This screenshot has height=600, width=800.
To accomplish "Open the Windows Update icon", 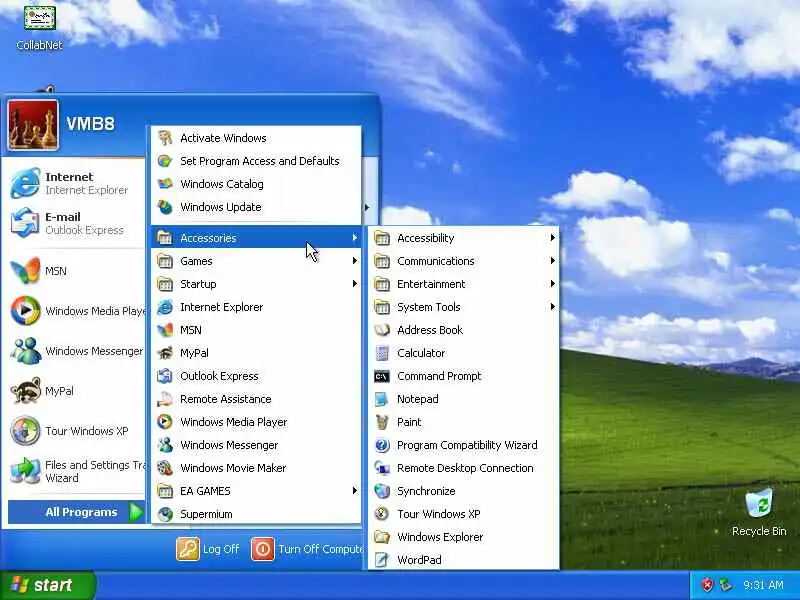I will (x=165, y=207).
